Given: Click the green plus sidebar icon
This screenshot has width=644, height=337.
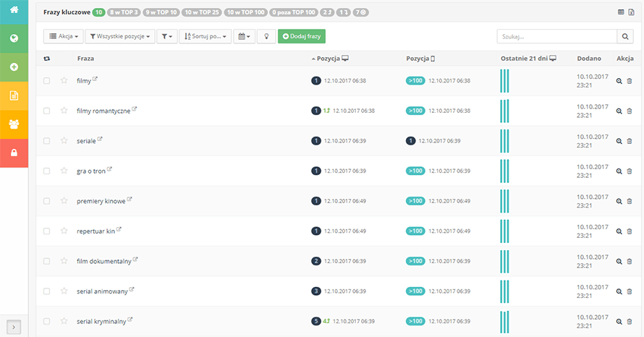Looking at the screenshot, I should 14,67.
